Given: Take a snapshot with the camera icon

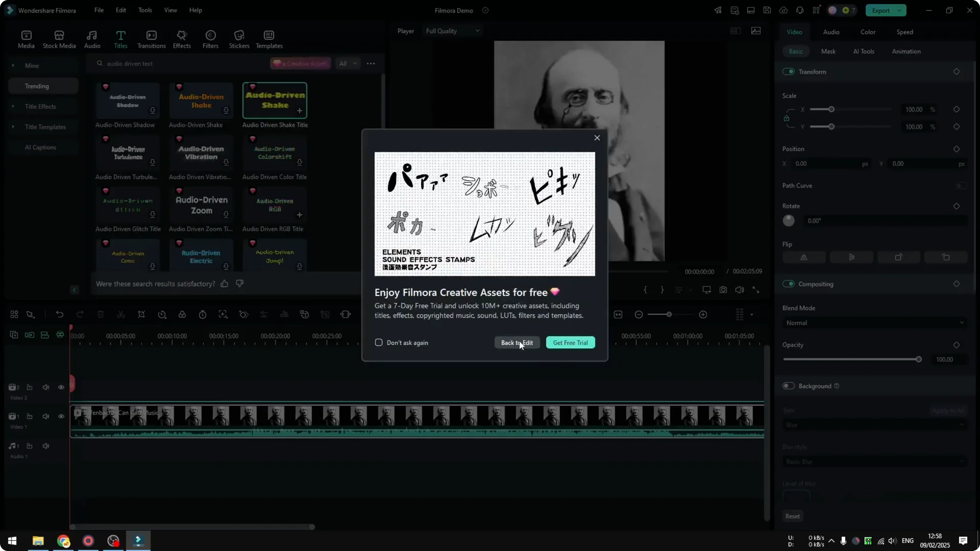Looking at the screenshot, I should pos(723,289).
